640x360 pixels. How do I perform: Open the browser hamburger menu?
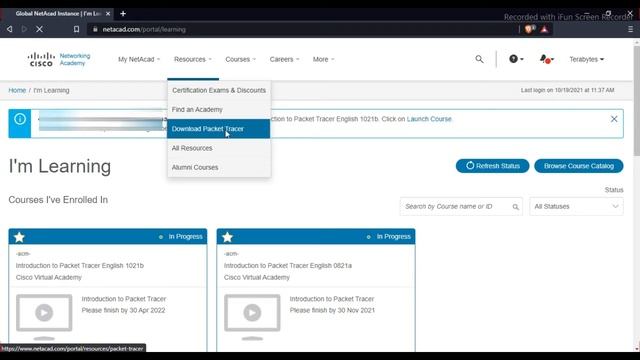click(x=630, y=29)
